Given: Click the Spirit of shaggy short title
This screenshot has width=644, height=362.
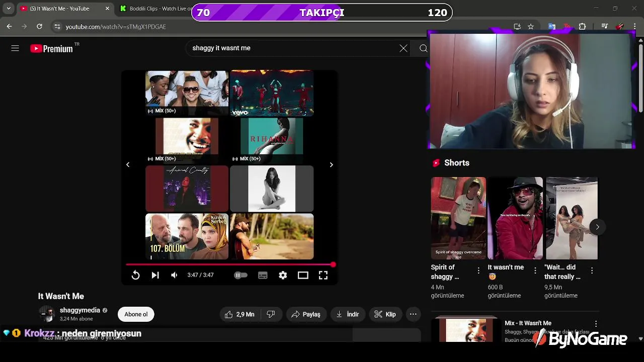Looking at the screenshot, I should 445,272.
